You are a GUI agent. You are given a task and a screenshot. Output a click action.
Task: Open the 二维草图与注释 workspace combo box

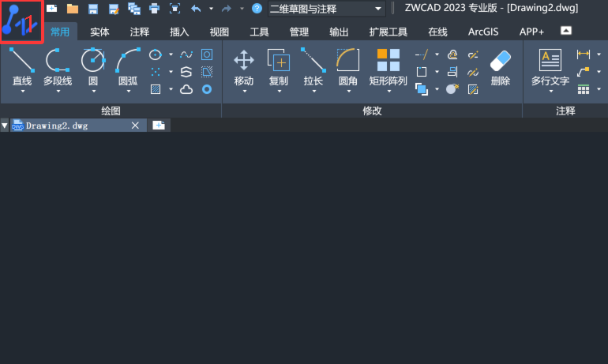pos(326,9)
